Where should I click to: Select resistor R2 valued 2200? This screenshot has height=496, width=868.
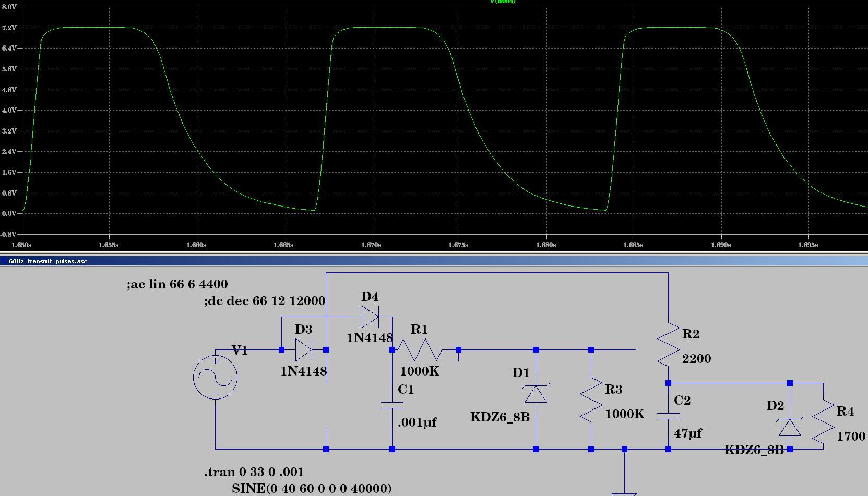(668, 344)
